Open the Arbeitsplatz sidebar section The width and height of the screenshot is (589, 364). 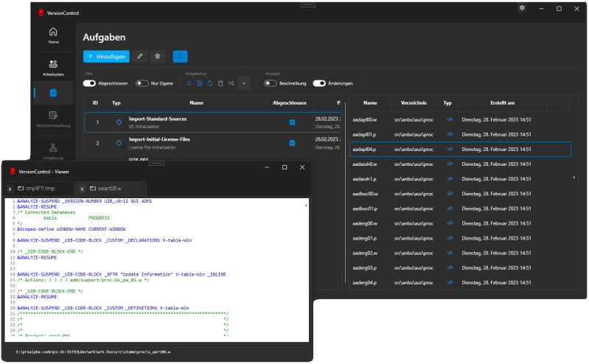[x=53, y=68]
